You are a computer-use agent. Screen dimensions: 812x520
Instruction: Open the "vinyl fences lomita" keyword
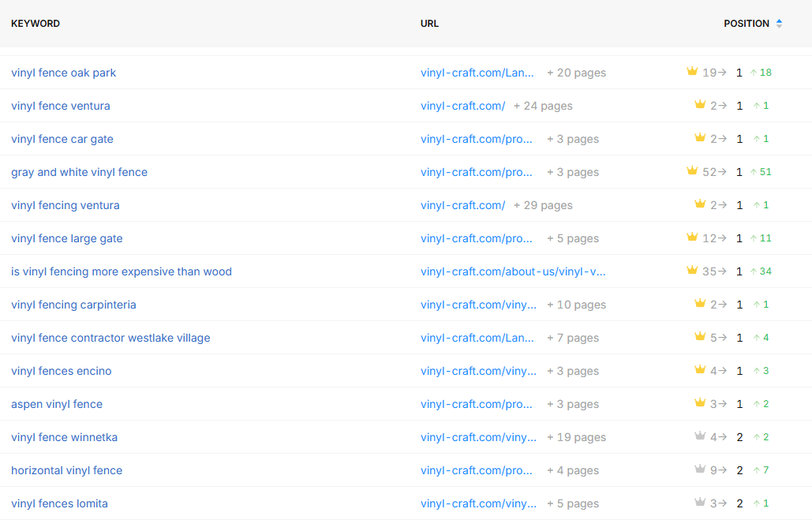59,504
